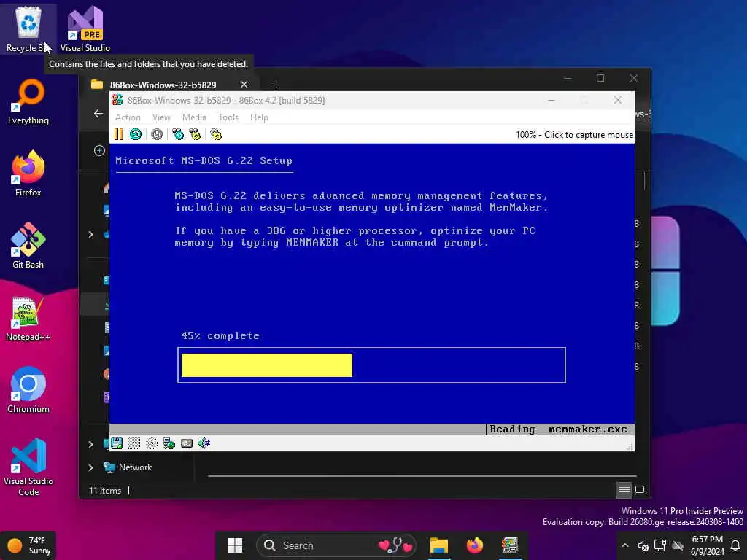Select the Everything desktop shortcut
Image resolution: width=747 pixels, height=560 pixels.
(28, 102)
